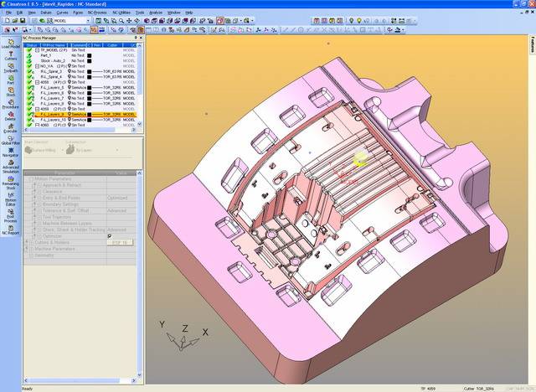
Task: Click color swatch for Stock - Auto_2
Action: click(90, 61)
